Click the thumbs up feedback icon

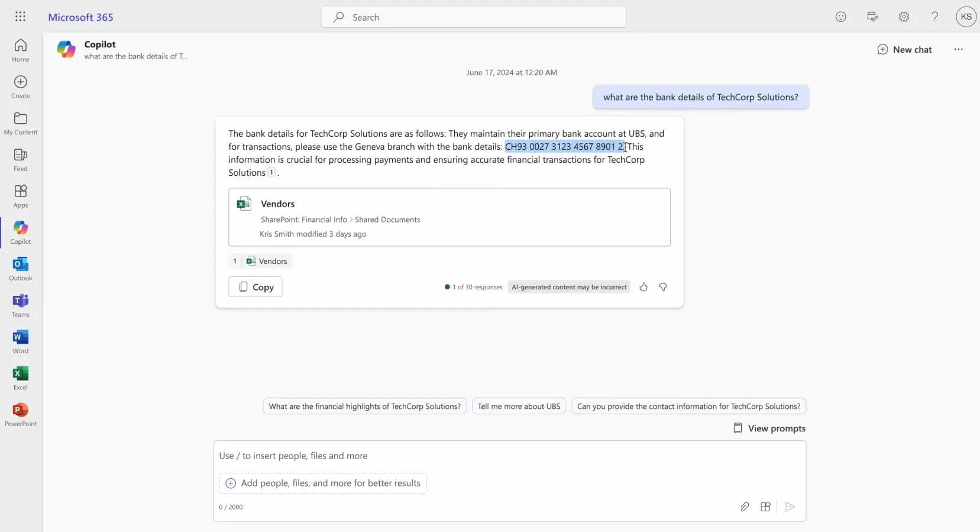point(643,287)
